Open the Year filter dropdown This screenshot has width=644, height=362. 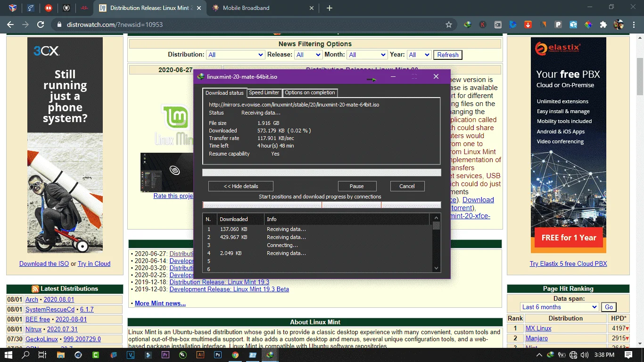(419, 55)
